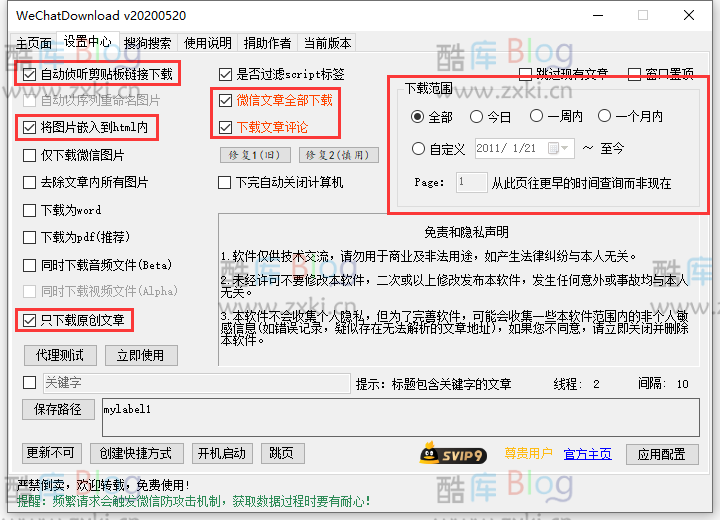Enable 下载为pdf(推荐) checkbox

pyautogui.click(x=29, y=237)
